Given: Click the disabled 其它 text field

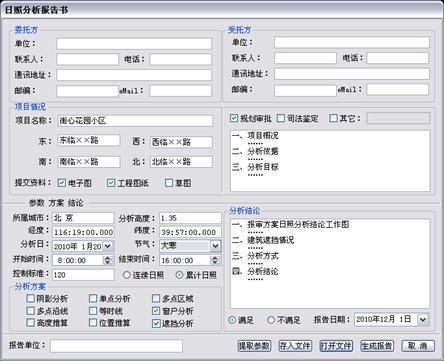Looking at the screenshot, I should pos(398,118).
